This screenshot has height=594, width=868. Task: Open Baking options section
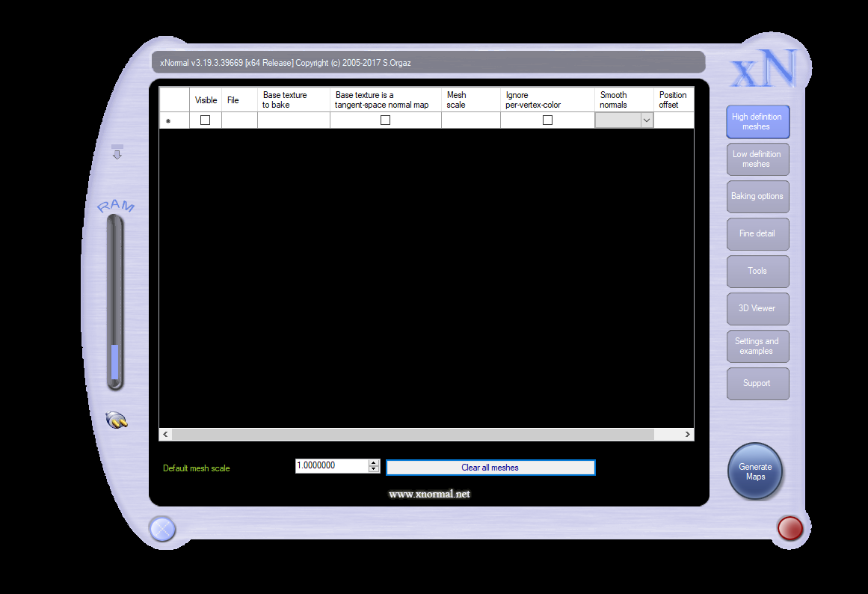click(x=757, y=196)
